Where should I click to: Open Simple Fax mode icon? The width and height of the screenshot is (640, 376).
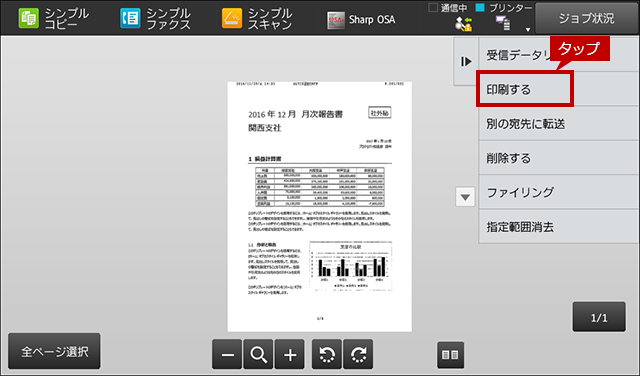130,19
